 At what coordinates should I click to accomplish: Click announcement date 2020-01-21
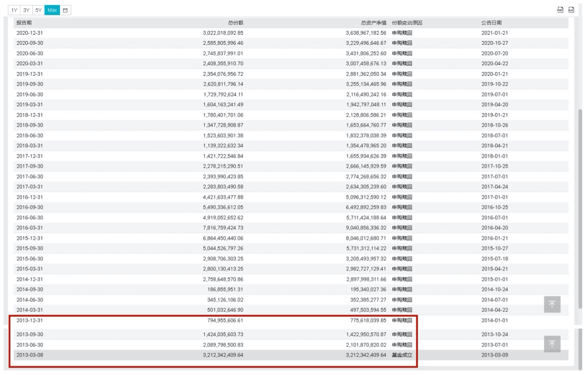494,73
